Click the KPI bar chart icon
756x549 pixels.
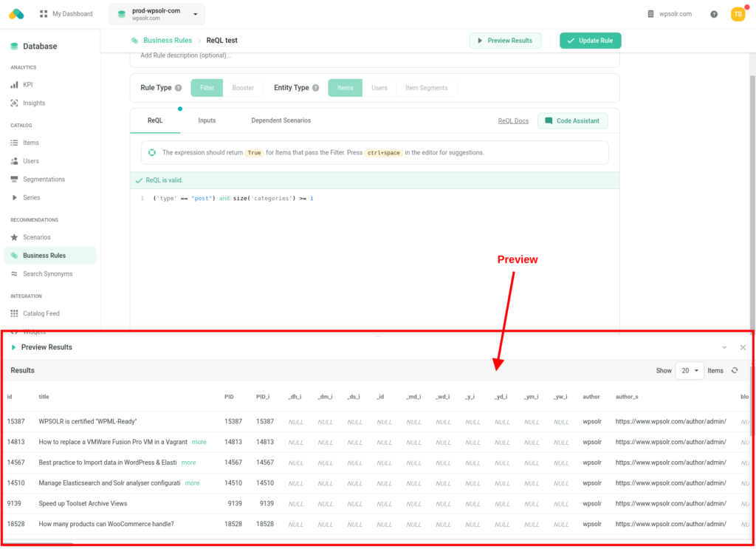tap(15, 85)
